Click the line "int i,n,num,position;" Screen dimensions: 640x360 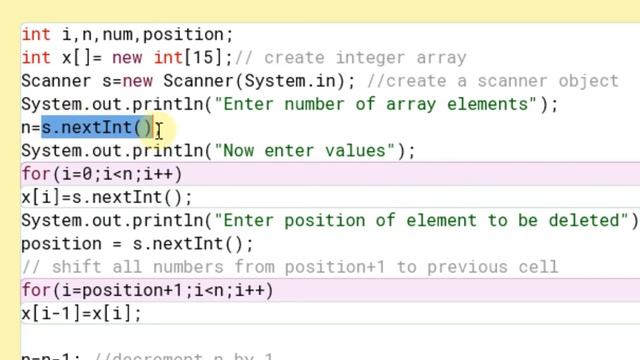(x=127, y=35)
